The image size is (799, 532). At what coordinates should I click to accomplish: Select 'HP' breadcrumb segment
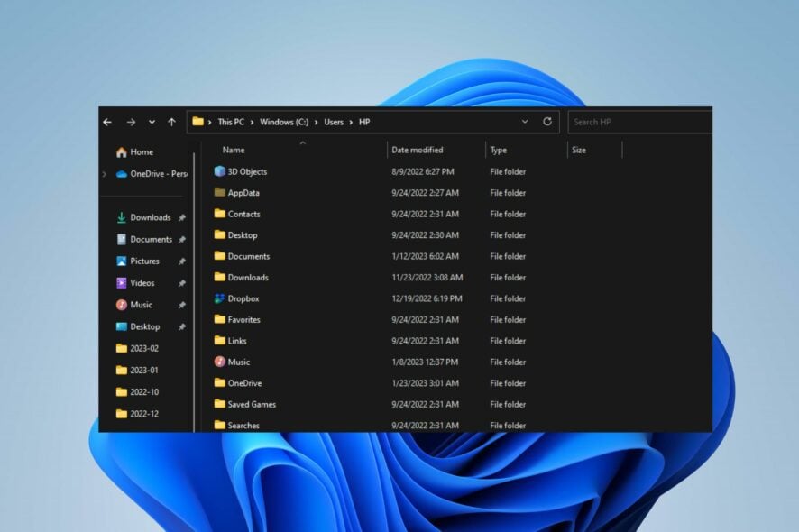click(364, 122)
